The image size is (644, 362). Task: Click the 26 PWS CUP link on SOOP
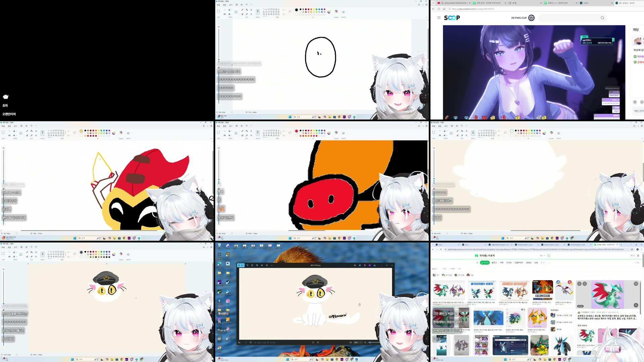point(519,18)
